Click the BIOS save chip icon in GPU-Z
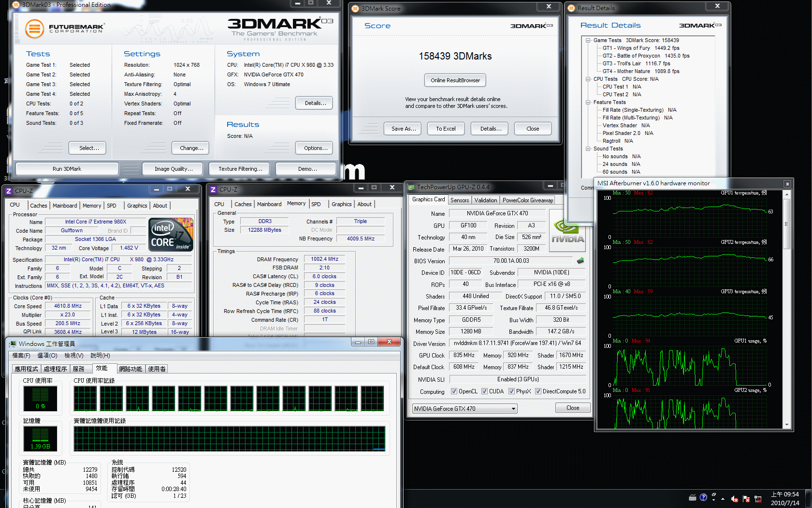The image size is (812, 508). [x=580, y=261]
